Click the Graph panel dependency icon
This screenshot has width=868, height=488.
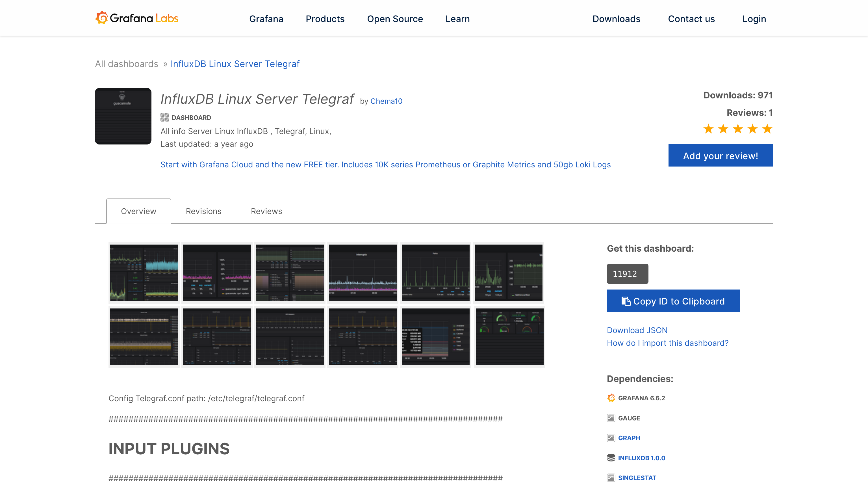[x=611, y=438]
